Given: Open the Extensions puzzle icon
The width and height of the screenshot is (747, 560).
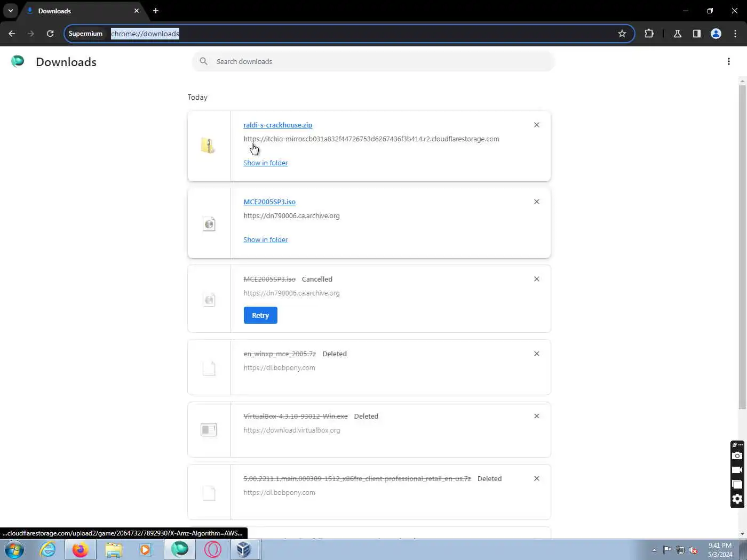Looking at the screenshot, I should coord(649,34).
